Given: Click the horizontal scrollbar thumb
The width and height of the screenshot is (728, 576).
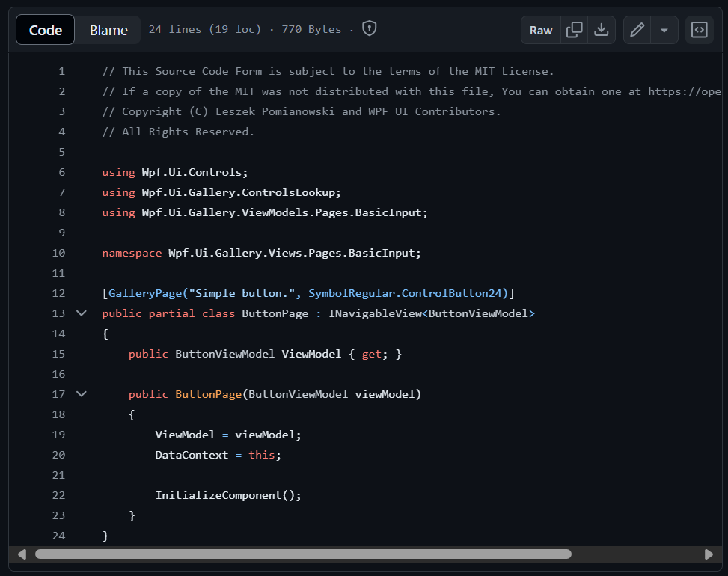Looking at the screenshot, I should click(x=303, y=554).
